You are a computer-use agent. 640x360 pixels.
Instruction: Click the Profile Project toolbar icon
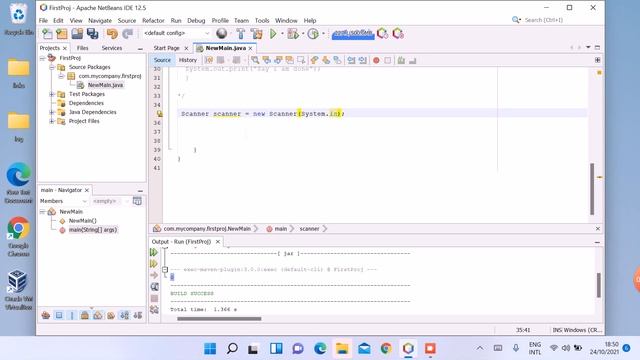[313, 33]
